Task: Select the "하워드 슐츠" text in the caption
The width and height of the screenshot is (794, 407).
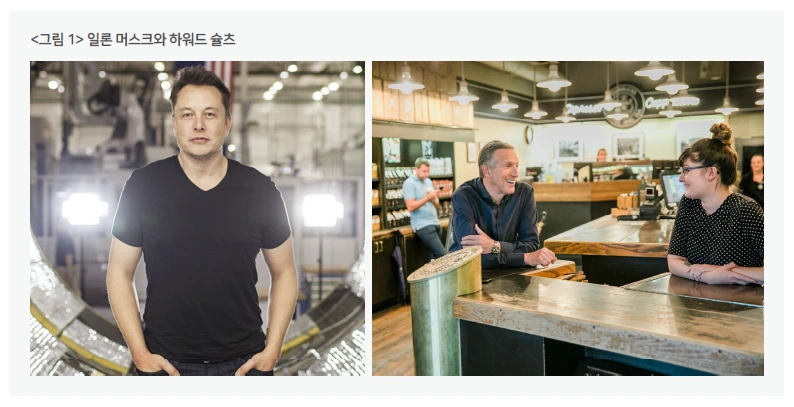Action: coord(202,39)
